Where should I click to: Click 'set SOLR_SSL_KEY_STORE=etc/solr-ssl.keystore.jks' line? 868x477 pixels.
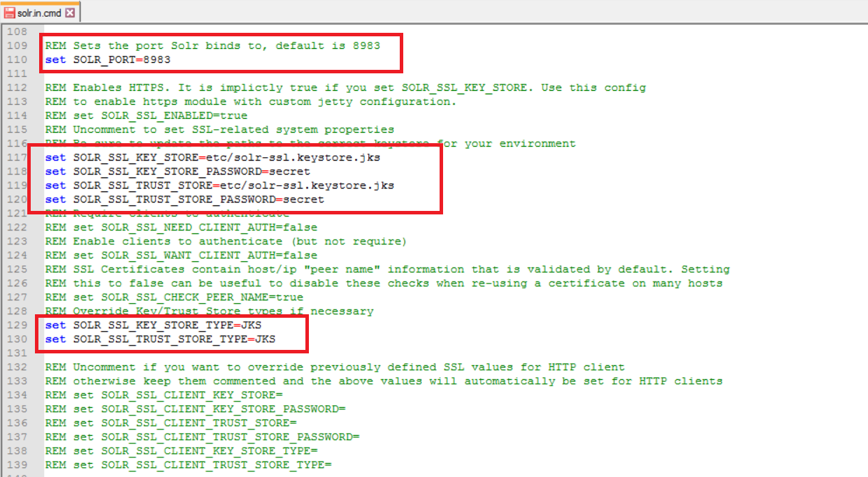(213, 157)
